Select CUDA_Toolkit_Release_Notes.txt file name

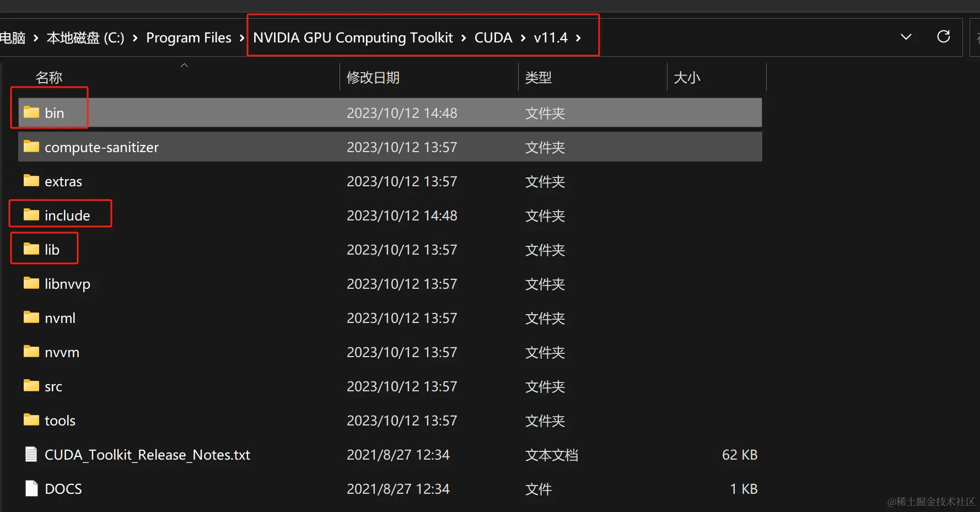pyautogui.click(x=147, y=455)
